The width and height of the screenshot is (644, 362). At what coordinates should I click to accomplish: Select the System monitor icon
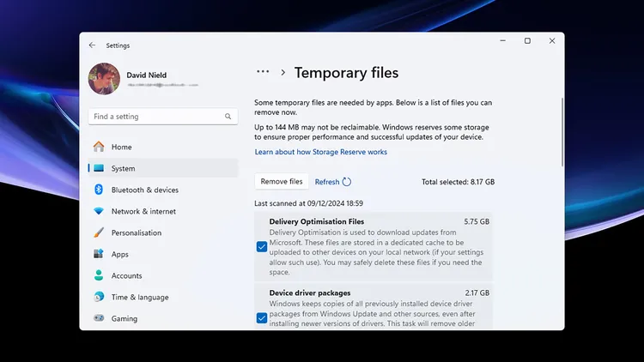click(99, 169)
